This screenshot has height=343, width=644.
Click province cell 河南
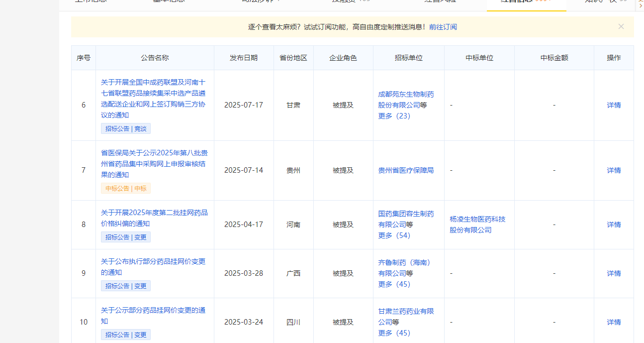click(293, 225)
